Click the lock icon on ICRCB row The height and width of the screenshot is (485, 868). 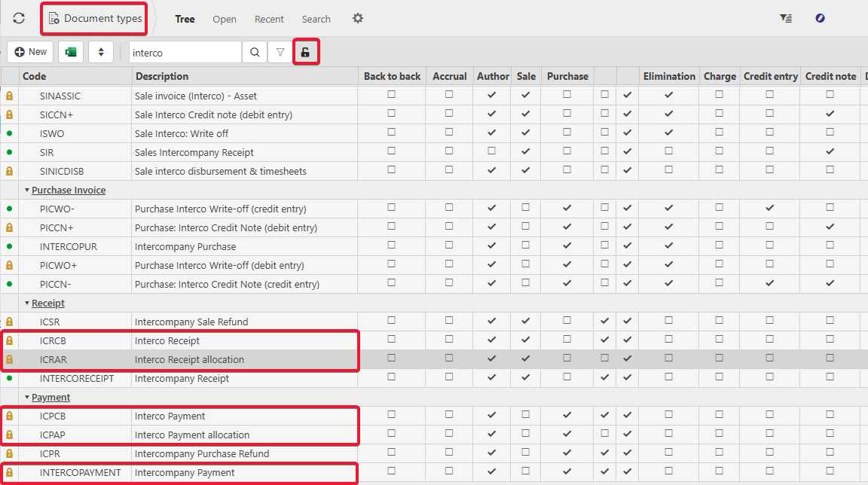click(x=9, y=340)
